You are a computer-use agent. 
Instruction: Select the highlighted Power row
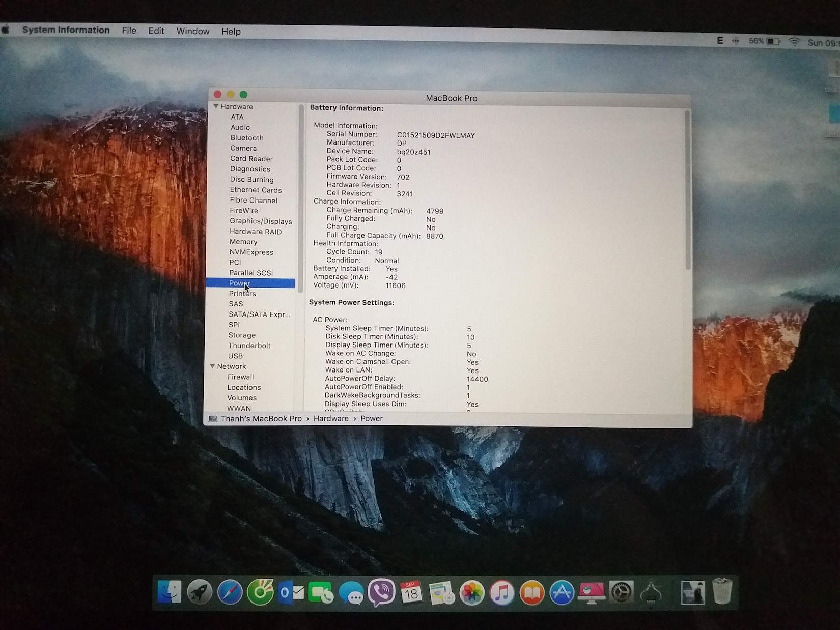(x=250, y=283)
